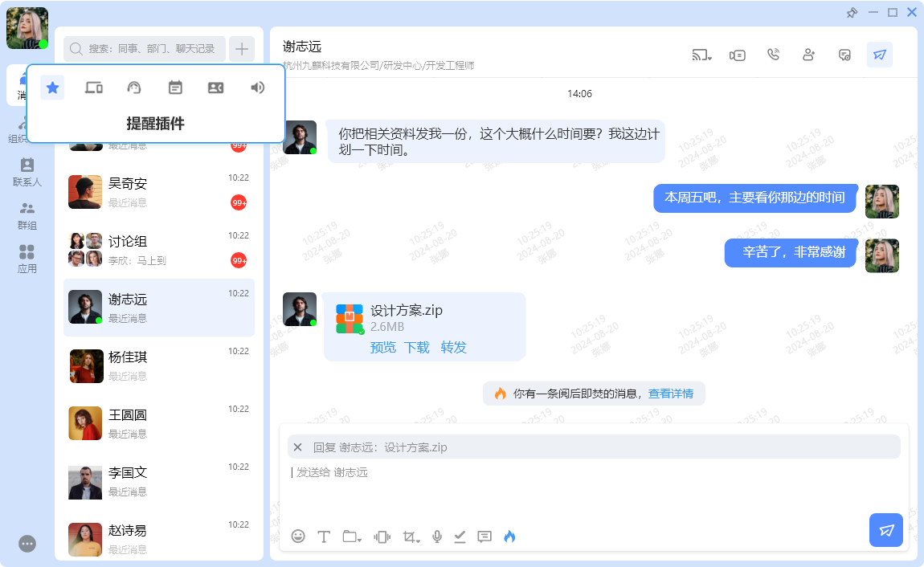
Task: Click the speaker announcement plugin icon
Action: point(257,88)
